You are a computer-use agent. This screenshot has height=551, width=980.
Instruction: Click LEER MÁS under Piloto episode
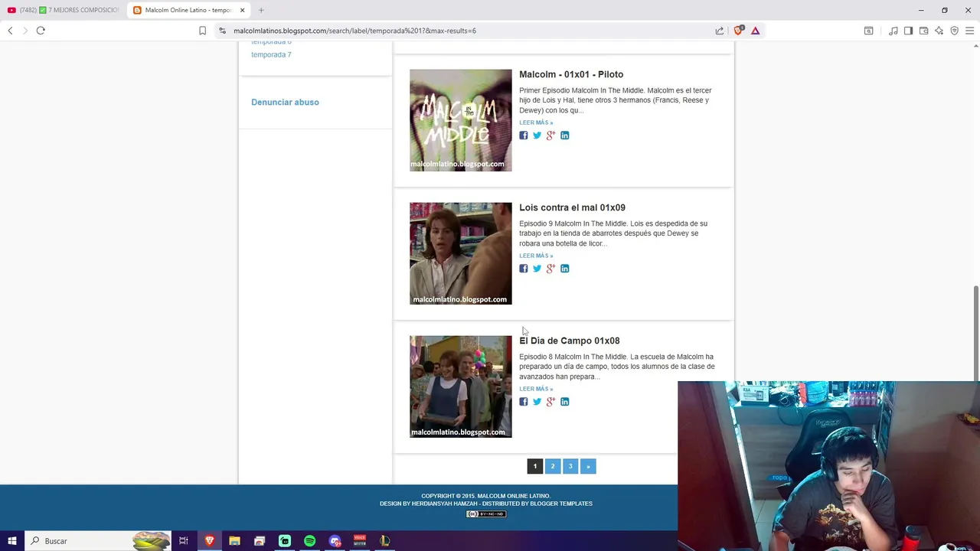536,122
